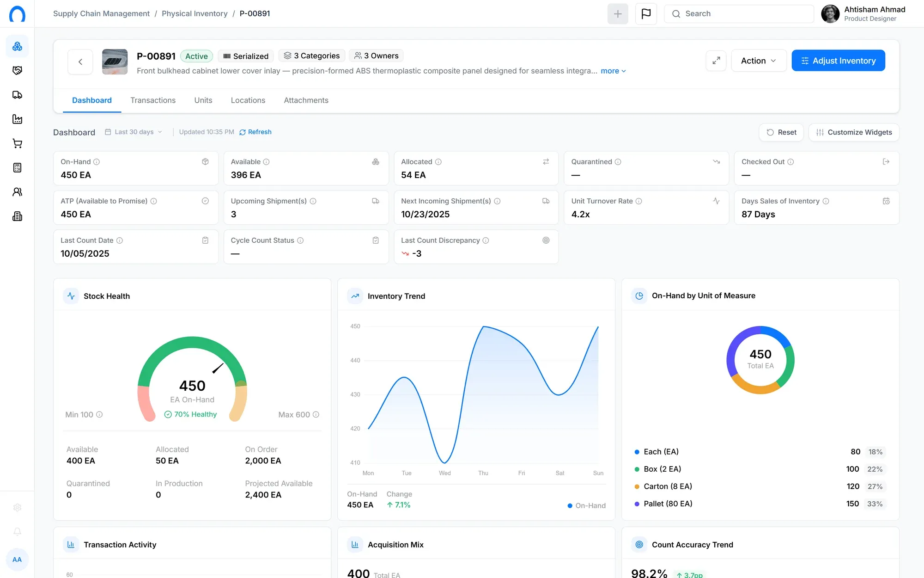This screenshot has height=578, width=924.
Task: Click the Customize Widgets button
Action: [x=854, y=132]
